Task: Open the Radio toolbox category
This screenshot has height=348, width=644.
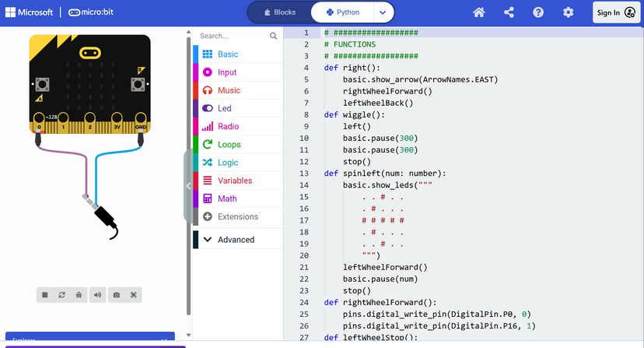Action: coord(228,126)
